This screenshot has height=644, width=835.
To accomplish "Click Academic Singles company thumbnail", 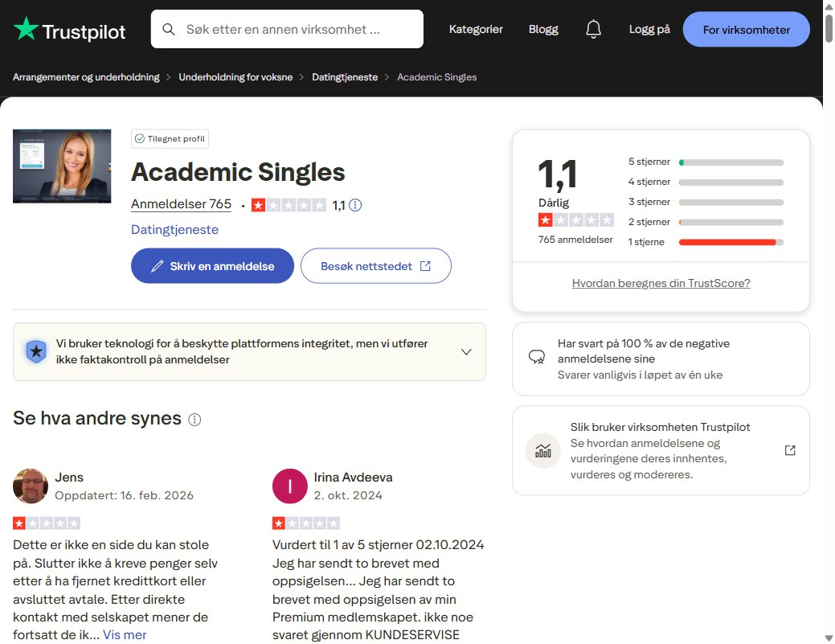I will point(62,166).
